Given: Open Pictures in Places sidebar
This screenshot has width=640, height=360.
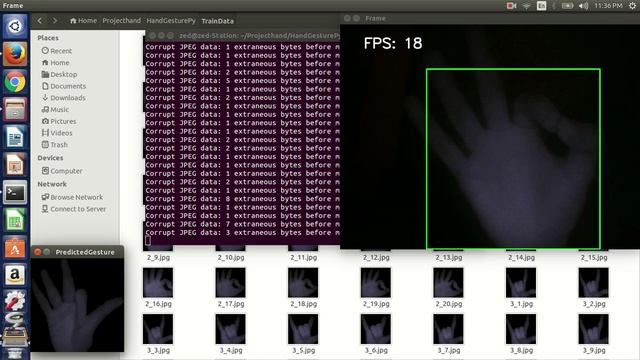Looking at the screenshot, I should 59,121.
